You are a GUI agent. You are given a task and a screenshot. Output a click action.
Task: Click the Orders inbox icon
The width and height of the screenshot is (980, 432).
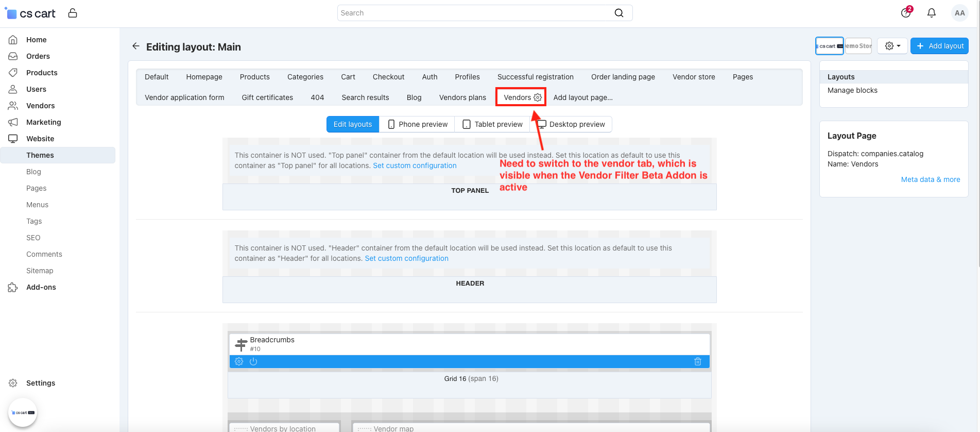[x=13, y=56]
